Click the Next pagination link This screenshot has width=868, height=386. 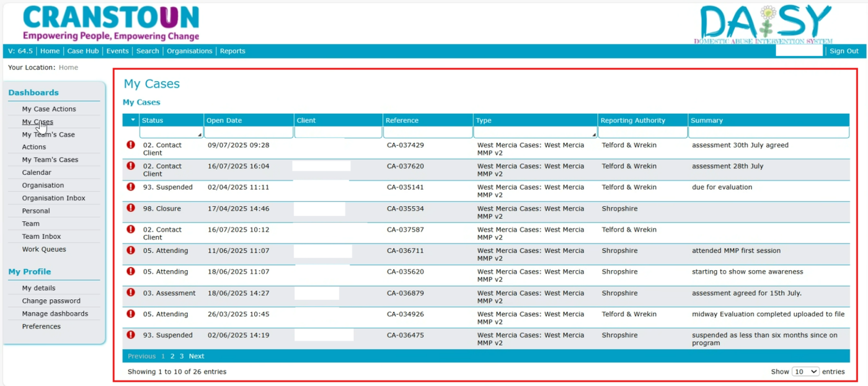(x=197, y=356)
